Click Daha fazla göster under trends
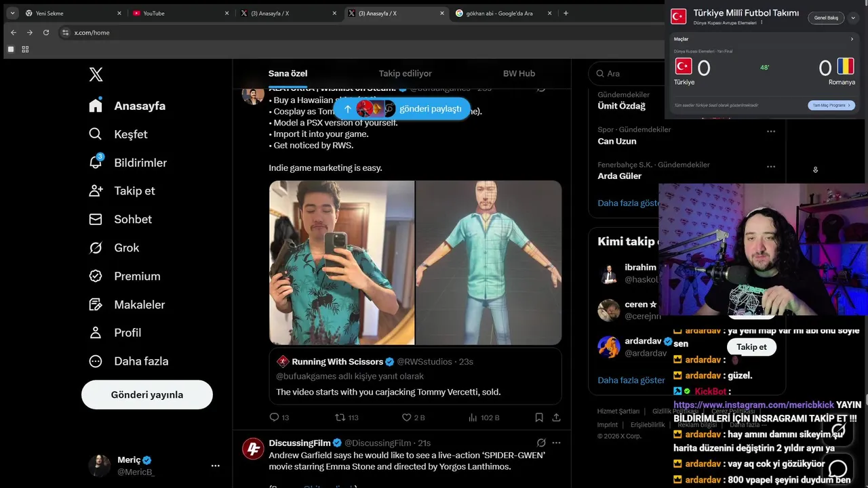 click(x=629, y=203)
